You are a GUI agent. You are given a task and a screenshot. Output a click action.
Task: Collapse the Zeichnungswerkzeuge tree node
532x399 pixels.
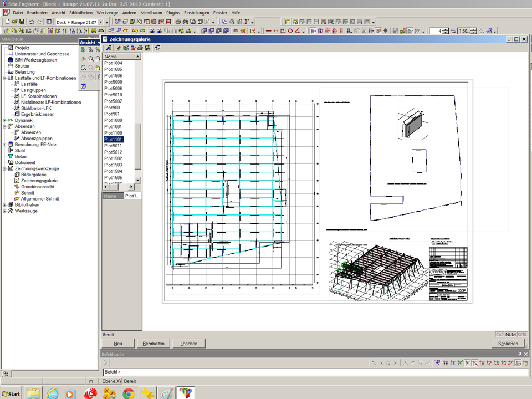4,168
